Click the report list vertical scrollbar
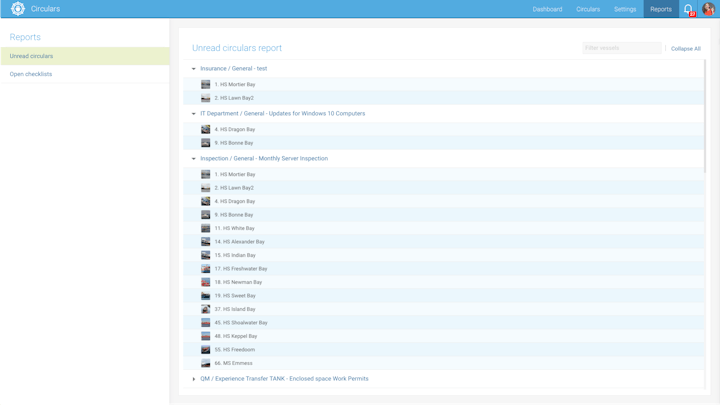This screenshot has height=405, width=720. (706, 115)
